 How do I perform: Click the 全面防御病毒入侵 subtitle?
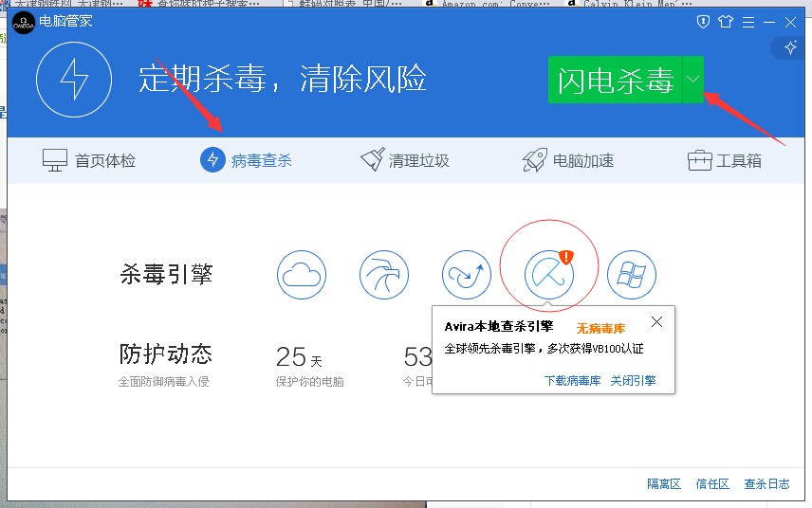(164, 382)
